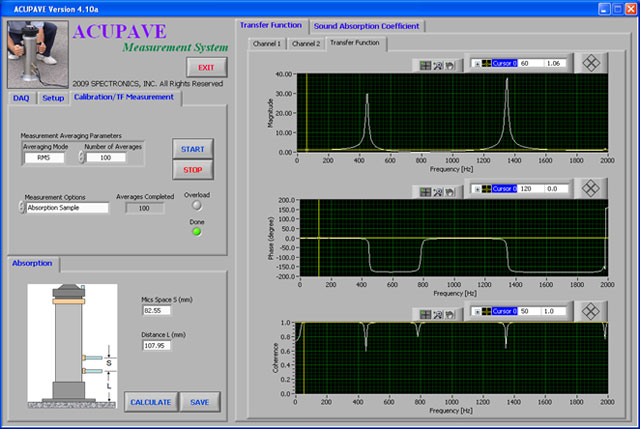Click STOP to halt measurement
Viewport: 640px width, 429px height.
pos(193,170)
